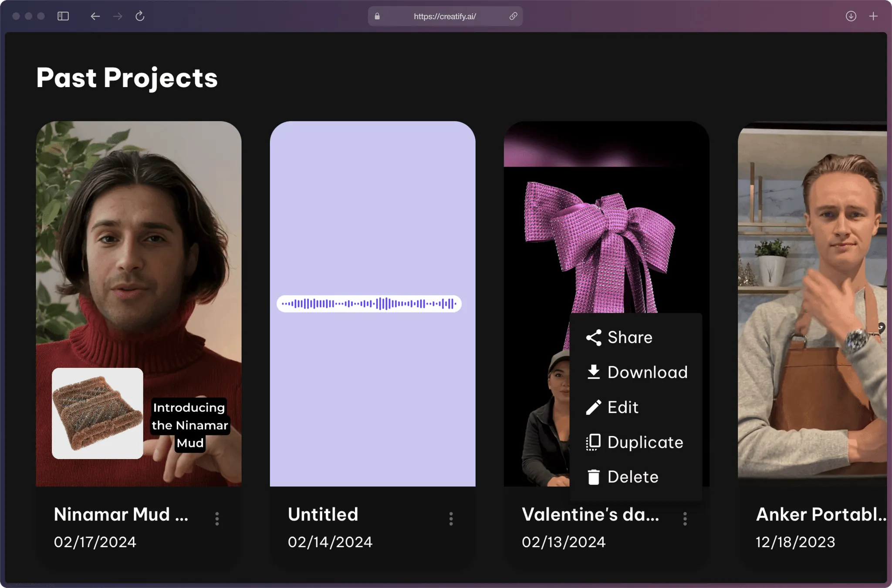Screen dimensions: 892x588
Task: Click the date 02/13/2024
Action: (564, 542)
